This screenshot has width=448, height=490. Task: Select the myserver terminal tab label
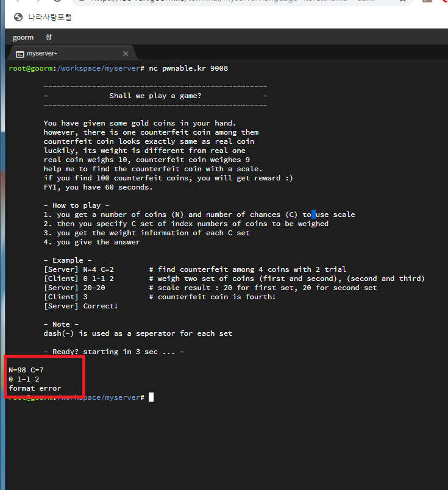(42, 54)
